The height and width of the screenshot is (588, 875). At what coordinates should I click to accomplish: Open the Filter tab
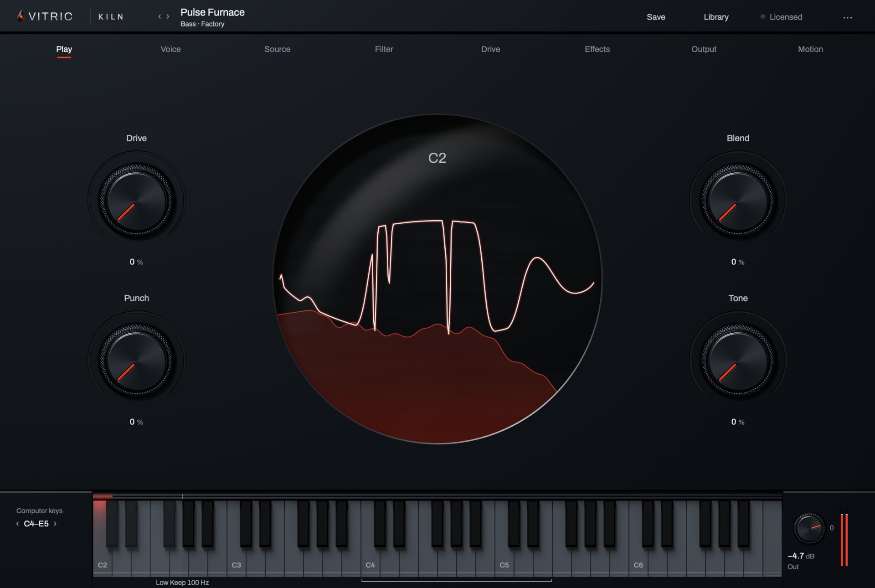pos(384,49)
